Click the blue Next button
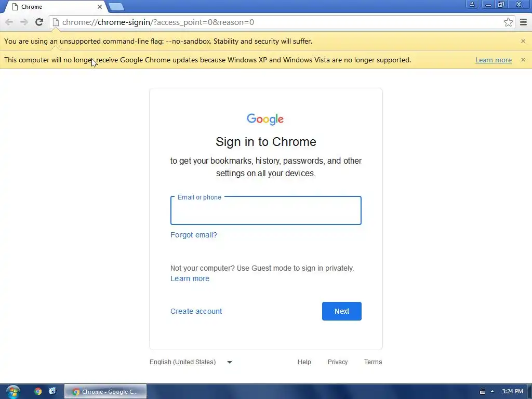532x399 pixels. coord(342,311)
